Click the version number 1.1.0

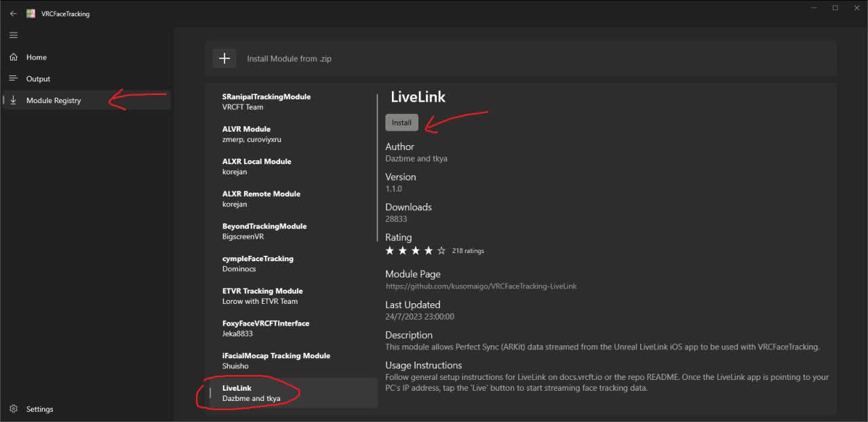pyautogui.click(x=393, y=189)
